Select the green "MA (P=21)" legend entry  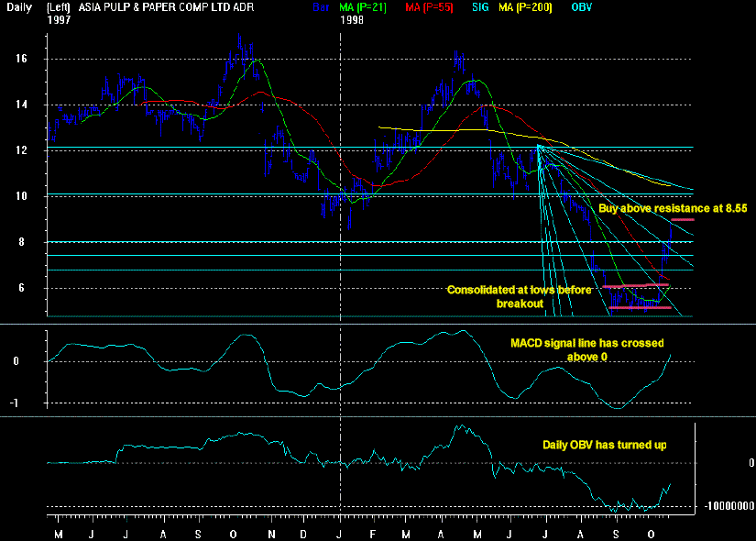point(363,7)
